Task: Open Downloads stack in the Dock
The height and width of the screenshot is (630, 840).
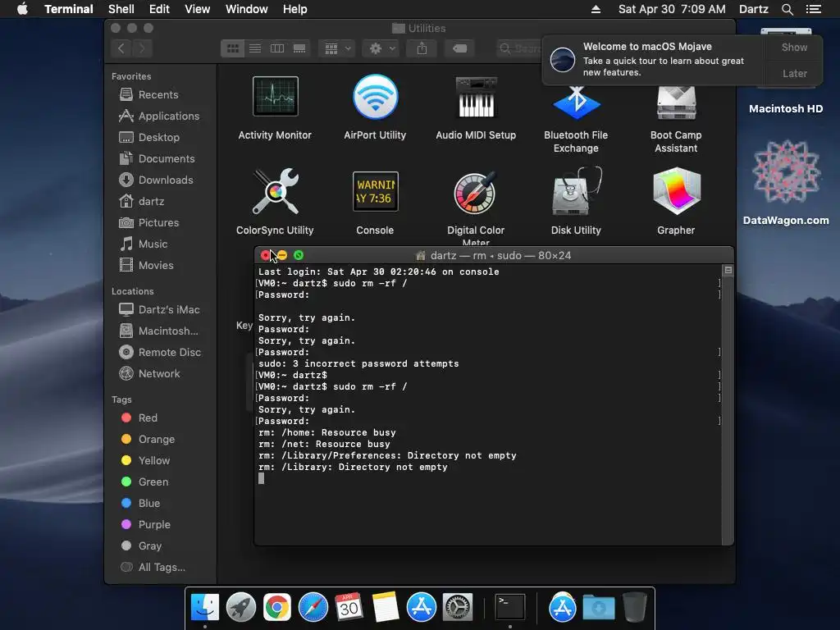Action: [x=599, y=608]
